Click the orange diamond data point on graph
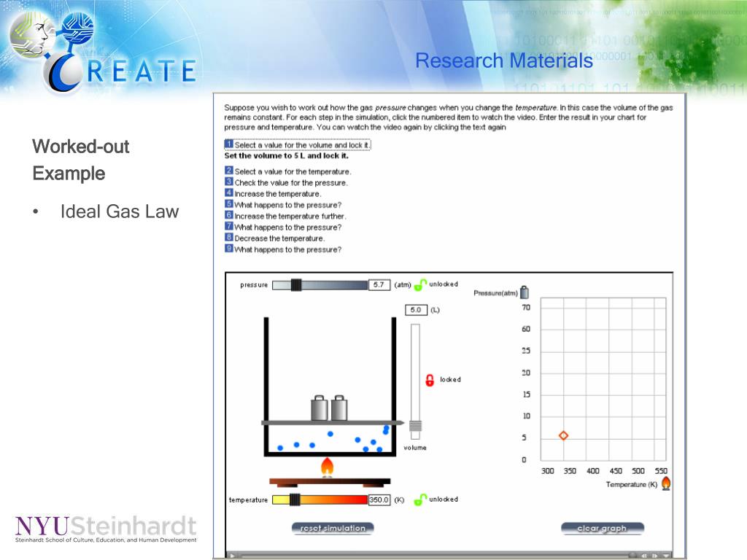This screenshot has width=747, height=560. point(564,436)
